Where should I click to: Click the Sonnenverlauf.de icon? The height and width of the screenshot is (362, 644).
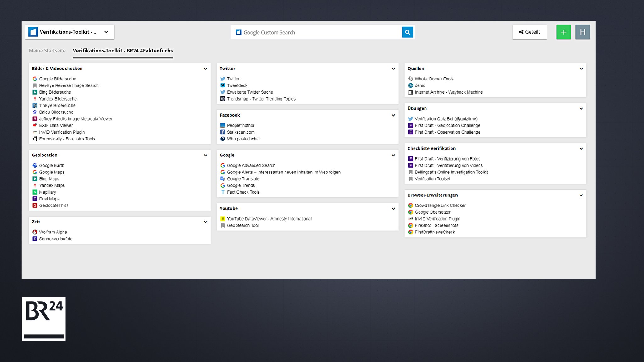pos(35,239)
